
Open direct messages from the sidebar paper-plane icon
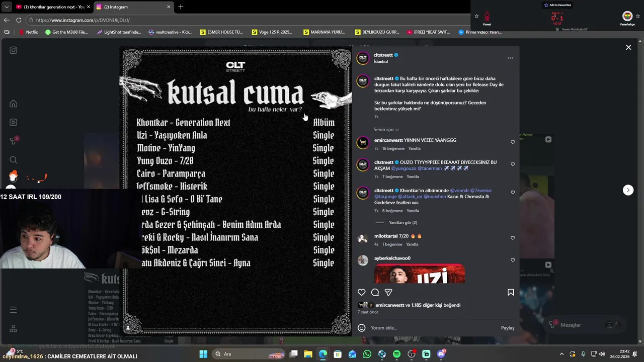click(x=14, y=141)
